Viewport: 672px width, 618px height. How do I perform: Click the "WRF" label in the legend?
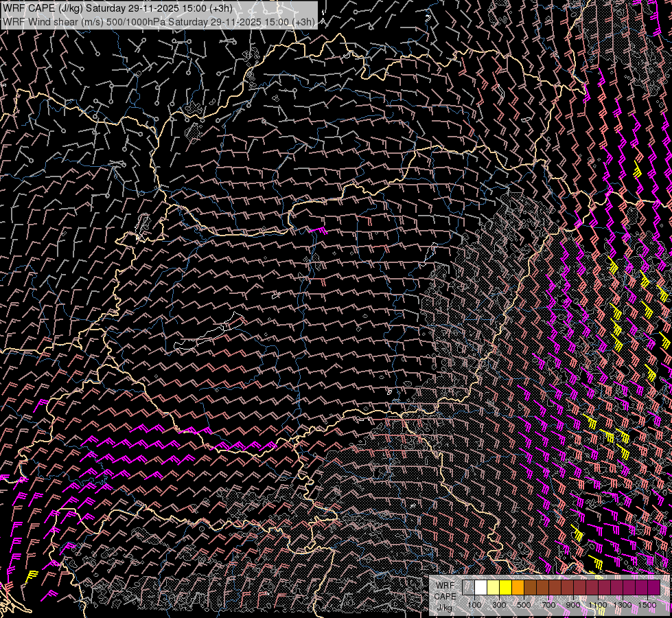pos(445,586)
